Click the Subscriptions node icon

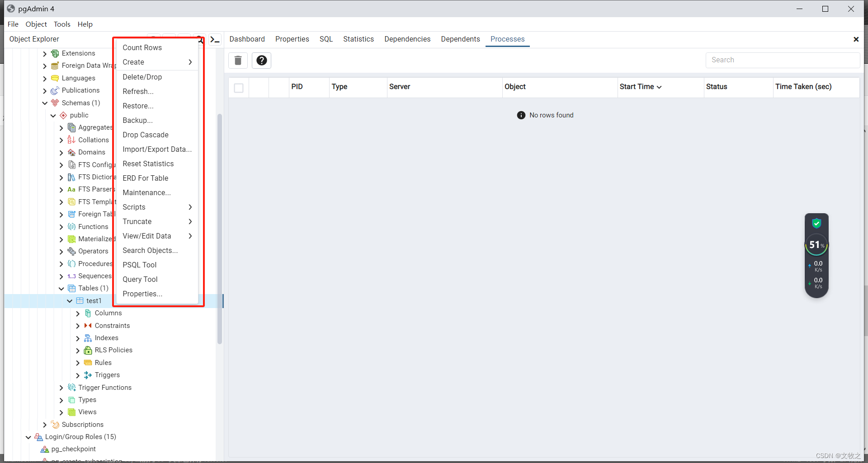pyautogui.click(x=55, y=424)
